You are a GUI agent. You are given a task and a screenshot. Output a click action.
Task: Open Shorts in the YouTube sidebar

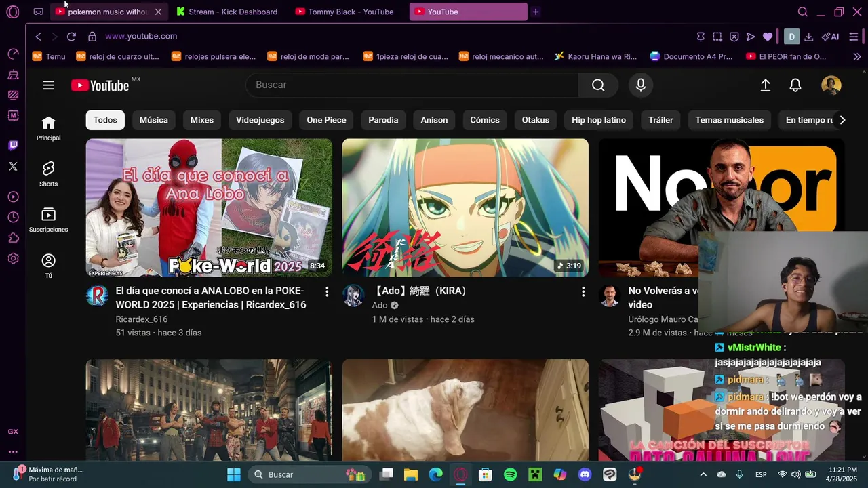point(48,174)
